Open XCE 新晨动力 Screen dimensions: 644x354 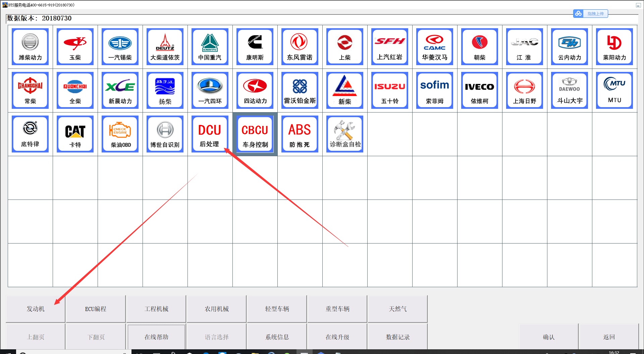coord(120,90)
